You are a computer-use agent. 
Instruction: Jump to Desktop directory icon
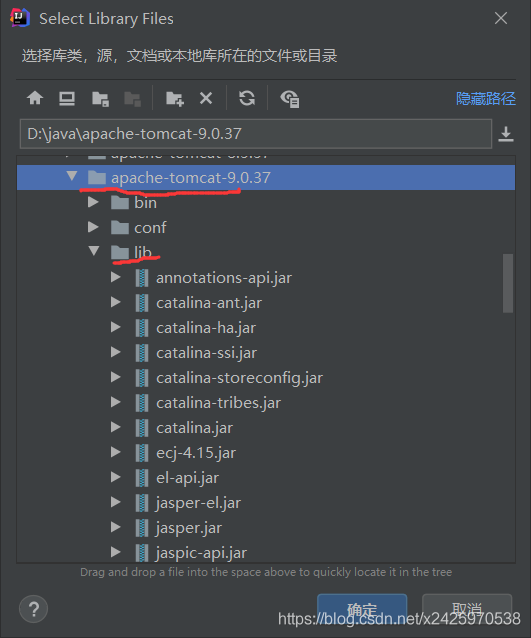pyautogui.click(x=67, y=98)
